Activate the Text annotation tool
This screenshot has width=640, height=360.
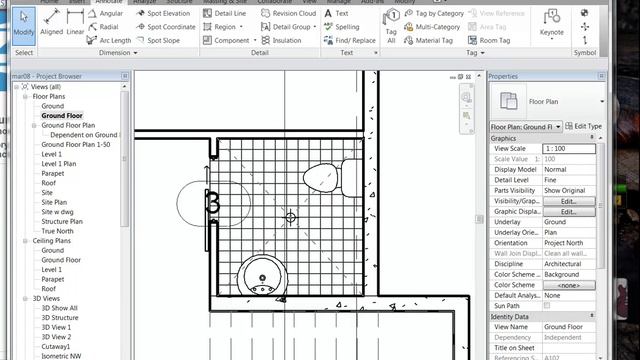336,13
